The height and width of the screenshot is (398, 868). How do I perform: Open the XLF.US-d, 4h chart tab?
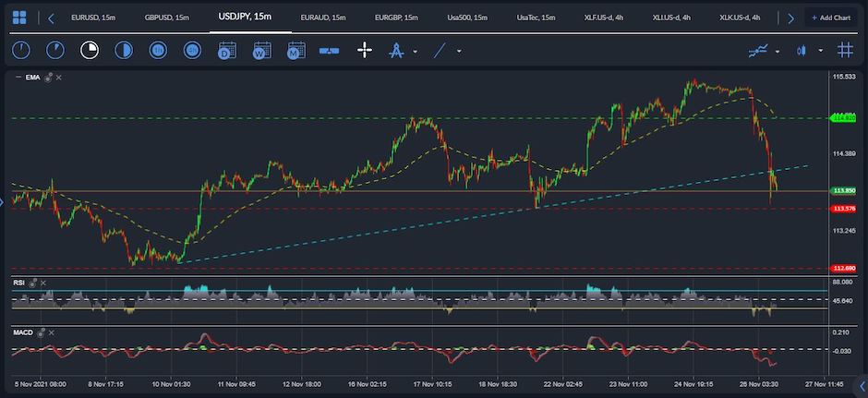tap(604, 18)
